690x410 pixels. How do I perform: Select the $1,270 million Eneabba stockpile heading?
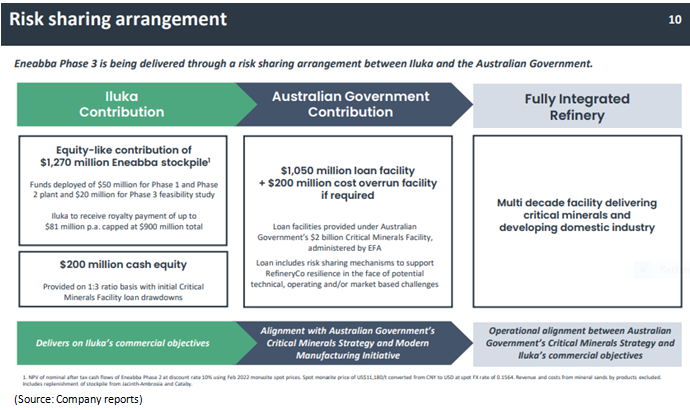[x=121, y=158]
